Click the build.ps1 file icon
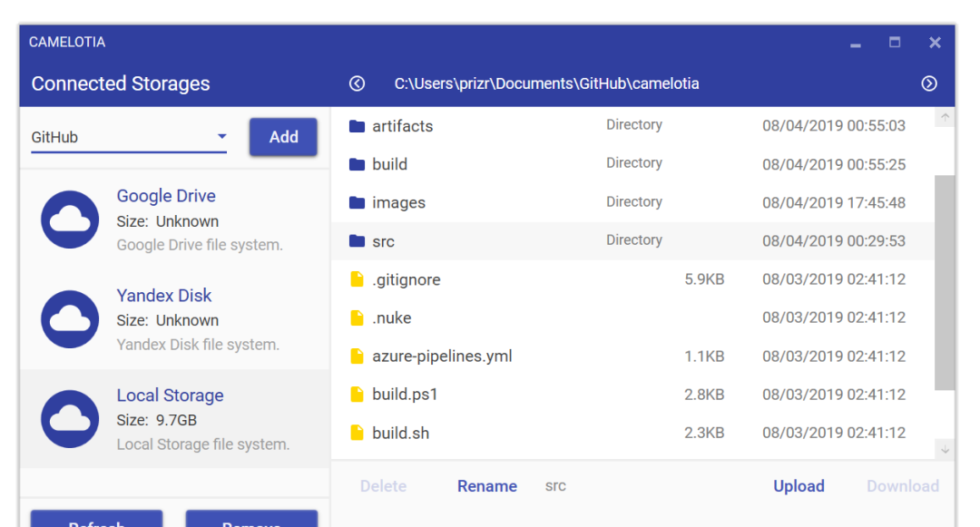This screenshot has width=980, height=527. (x=357, y=395)
